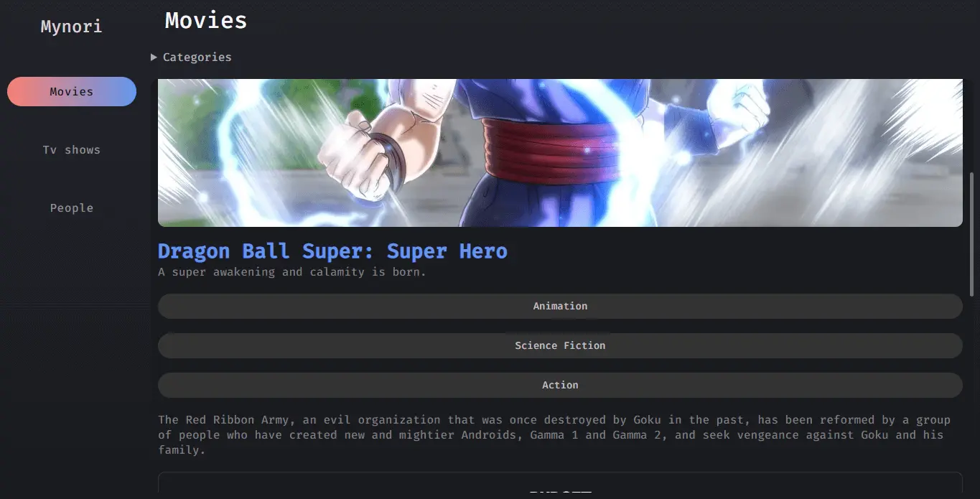Click the Mynori logo text
980x499 pixels.
point(72,27)
